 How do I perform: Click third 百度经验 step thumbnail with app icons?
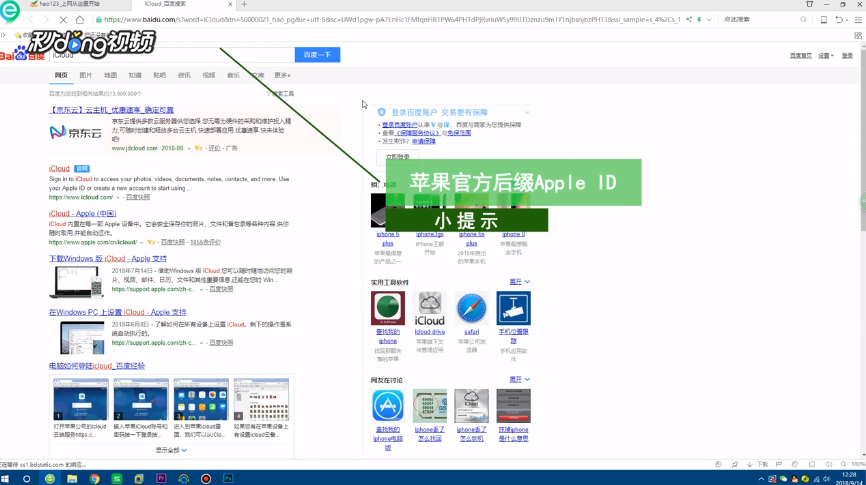201,399
